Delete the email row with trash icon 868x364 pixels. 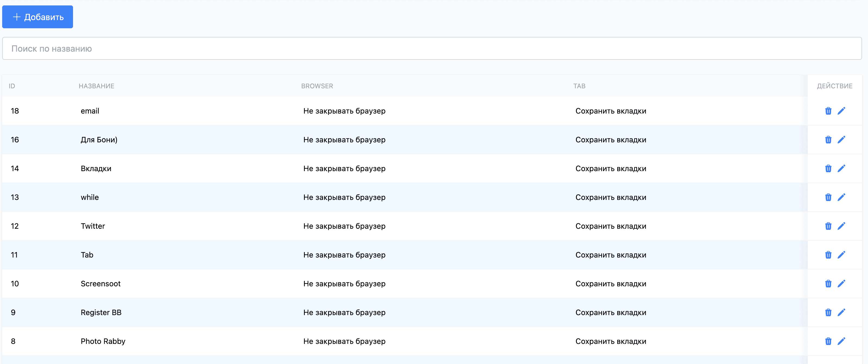(828, 111)
